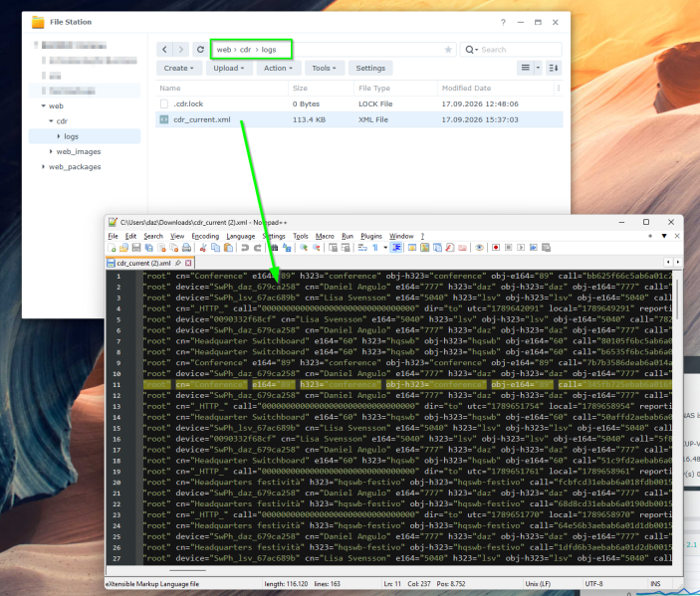This screenshot has width=700, height=596.
Task: Toggle the Function List panel icon
Action: click(x=450, y=248)
